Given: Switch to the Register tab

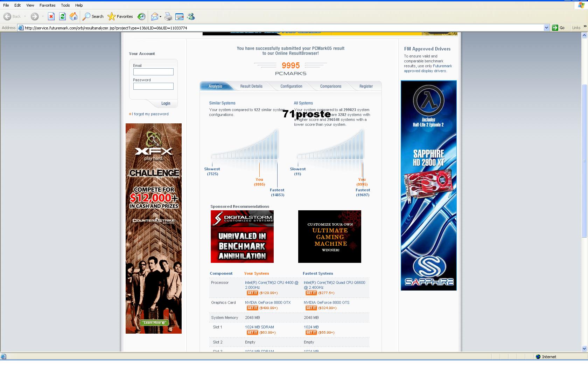Looking at the screenshot, I should click(x=366, y=86).
